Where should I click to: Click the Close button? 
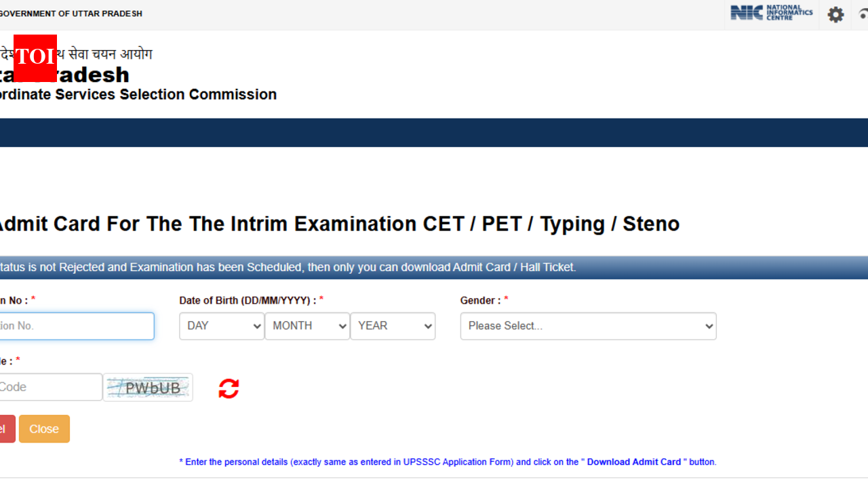click(44, 428)
